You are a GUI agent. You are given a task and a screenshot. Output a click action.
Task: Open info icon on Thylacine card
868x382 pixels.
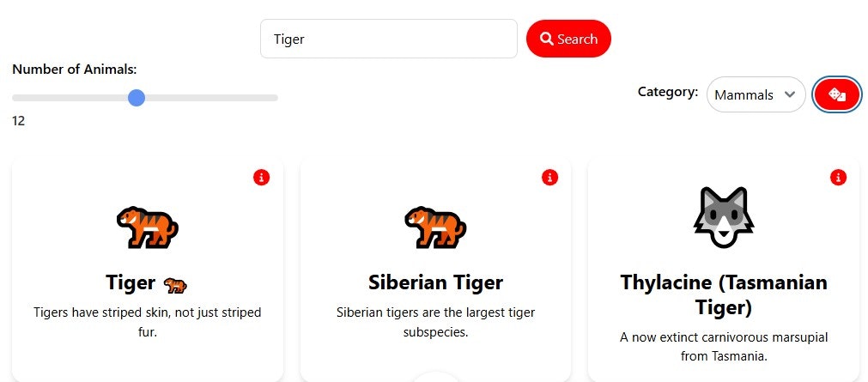(x=838, y=177)
